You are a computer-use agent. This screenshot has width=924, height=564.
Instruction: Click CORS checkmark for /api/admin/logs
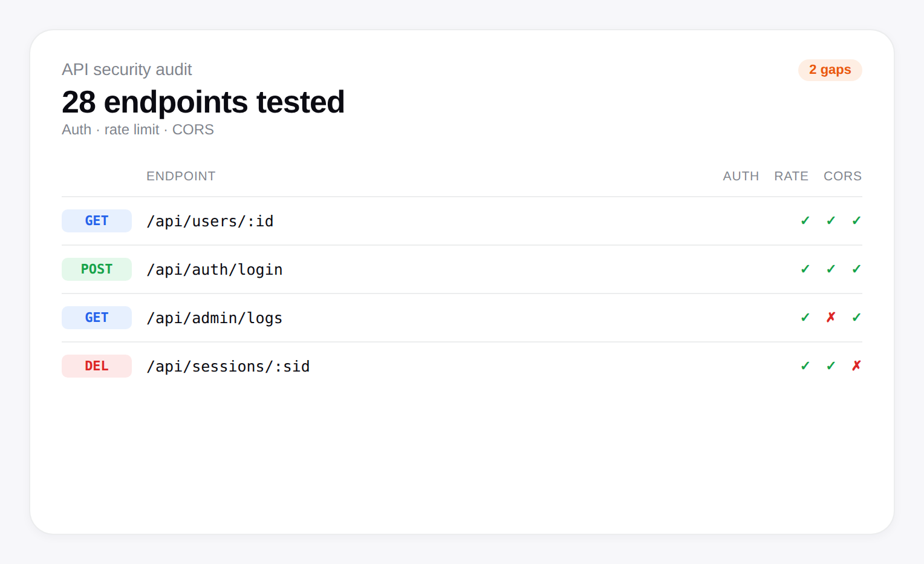(856, 318)
